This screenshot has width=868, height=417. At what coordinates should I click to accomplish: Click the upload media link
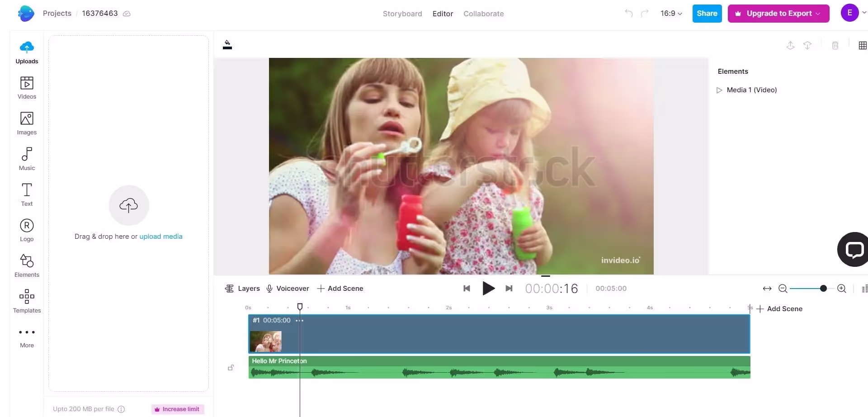(x=161, y=237)
